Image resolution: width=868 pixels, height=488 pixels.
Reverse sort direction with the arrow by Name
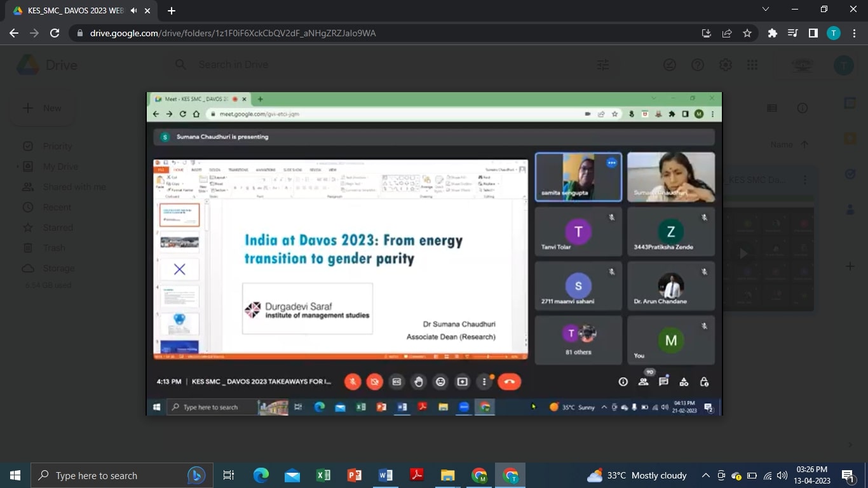(804, 145)
